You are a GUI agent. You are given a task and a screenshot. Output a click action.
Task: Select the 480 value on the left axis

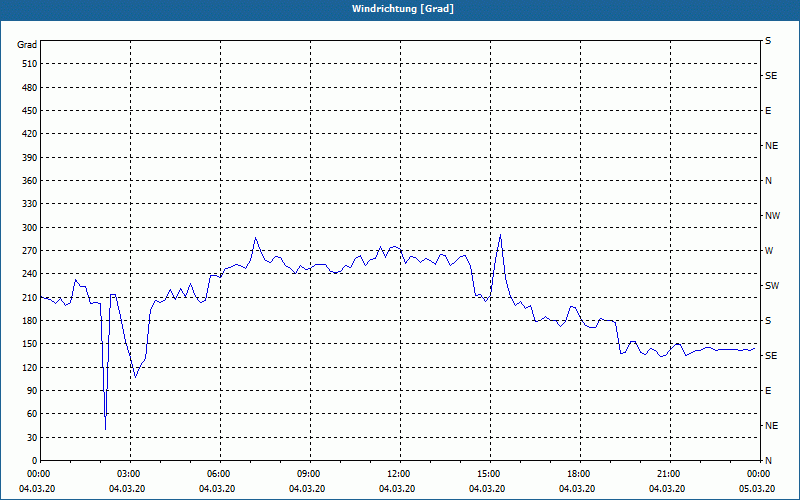tap(30, 87)
